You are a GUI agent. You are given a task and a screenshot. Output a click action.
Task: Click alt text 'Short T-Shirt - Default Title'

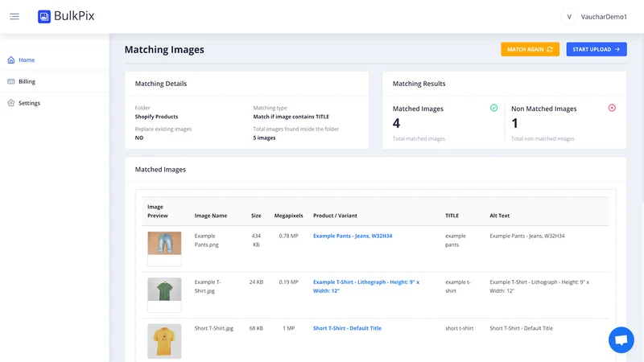point(521,328)
